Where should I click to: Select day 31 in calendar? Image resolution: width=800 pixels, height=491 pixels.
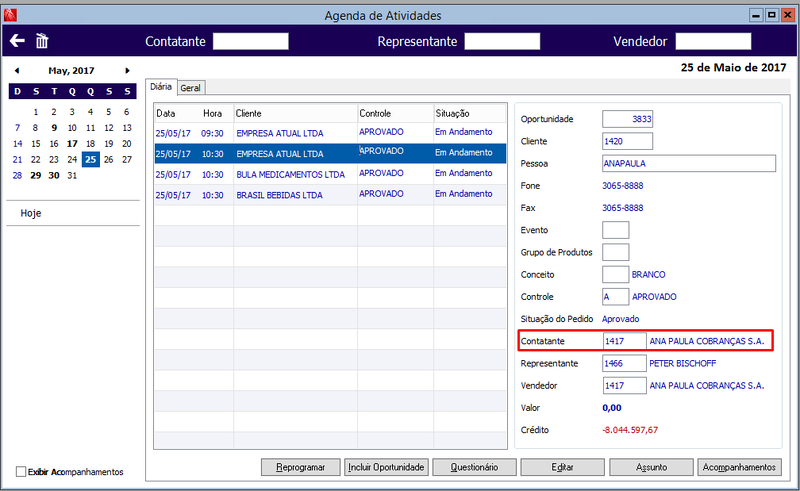tap(72, 175)
